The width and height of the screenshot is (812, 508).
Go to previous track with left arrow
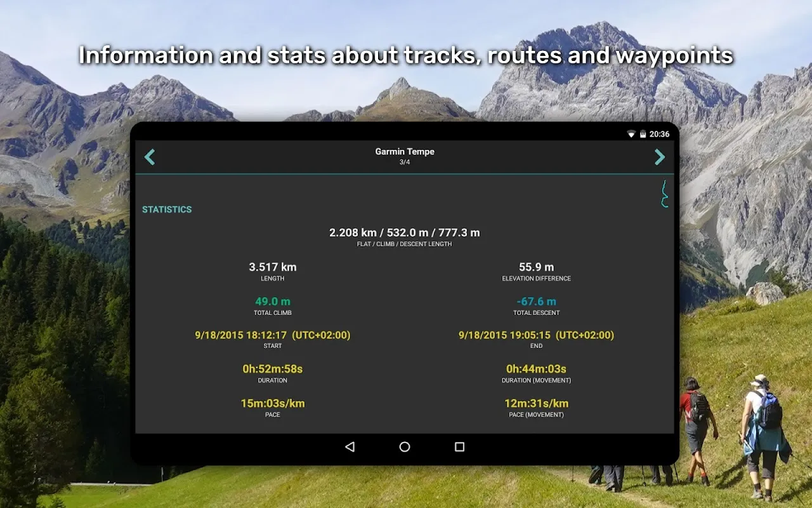point(150,157)
